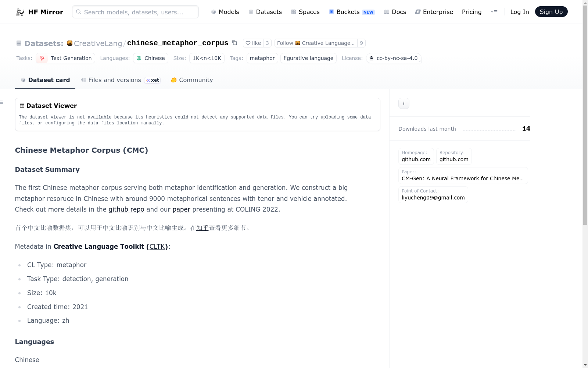Open the supported data files link
588x368 pixels.
[x=257, y=117]
